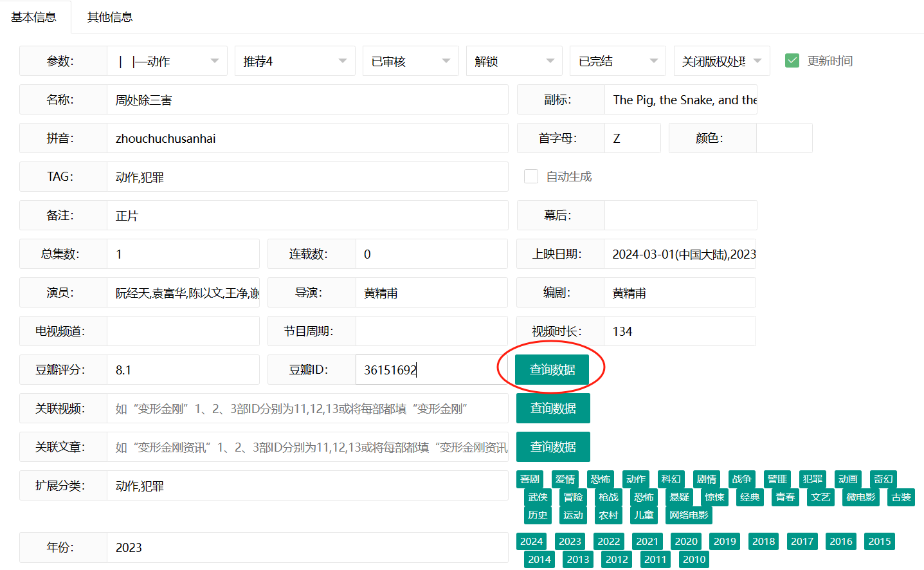Select the 动画 genre tag
The width and height of the screenshot is (924, 570).
(x=848, y=479)
